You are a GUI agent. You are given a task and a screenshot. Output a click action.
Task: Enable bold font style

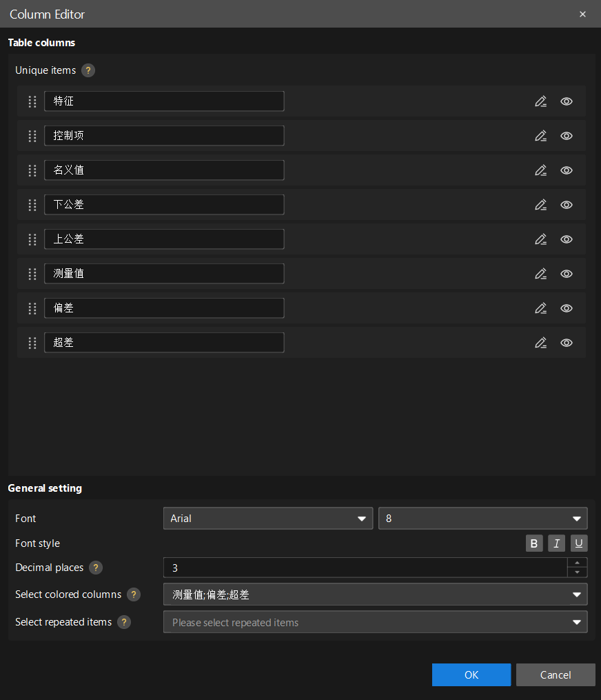534,543
